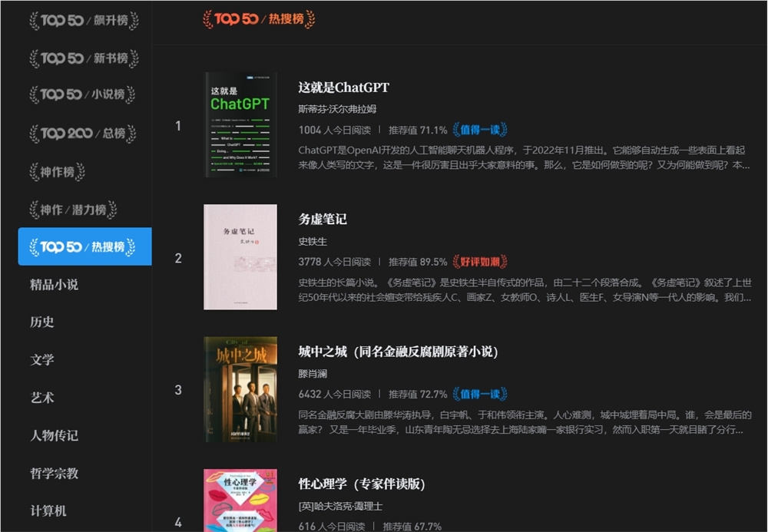The height and width of the screenshot is (532, 768).
Task: Open the Top50 新书榜 ranking
Action: pos(84,58)
